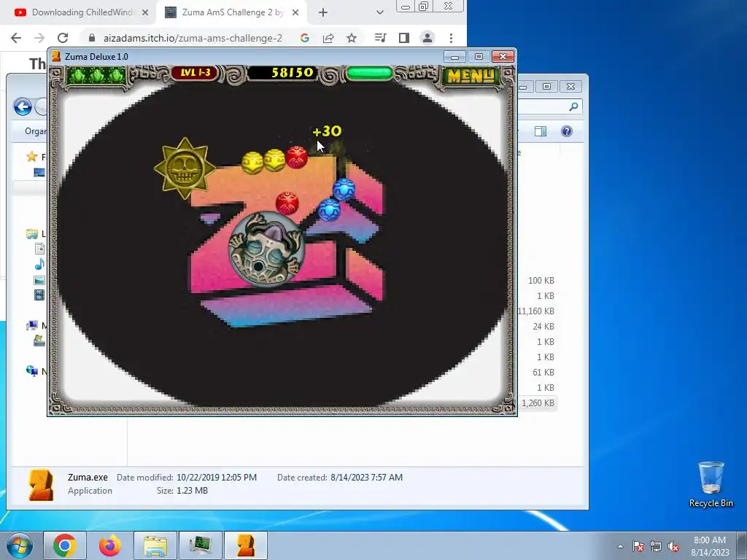747x560 pixels.
Task: Open Explorer help button
Action: point(566,131)
